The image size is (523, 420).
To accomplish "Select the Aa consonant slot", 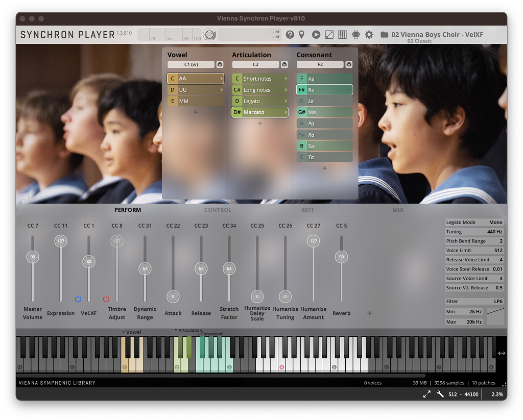I will point(324,79).
